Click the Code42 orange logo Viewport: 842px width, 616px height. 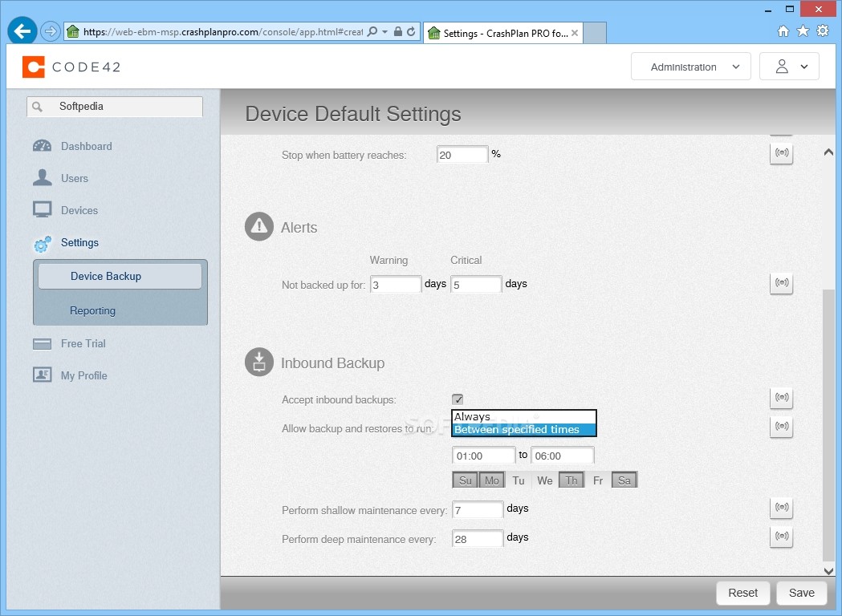[x=33, y=67]
